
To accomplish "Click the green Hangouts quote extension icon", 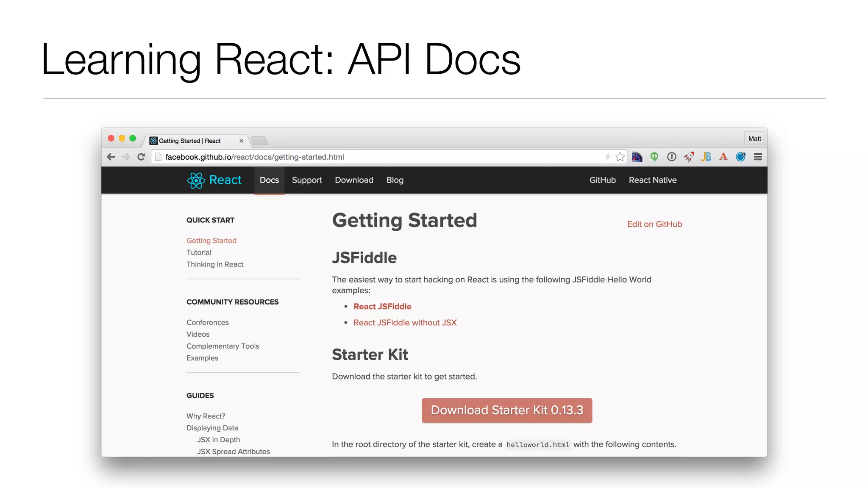I will (654, 157).
